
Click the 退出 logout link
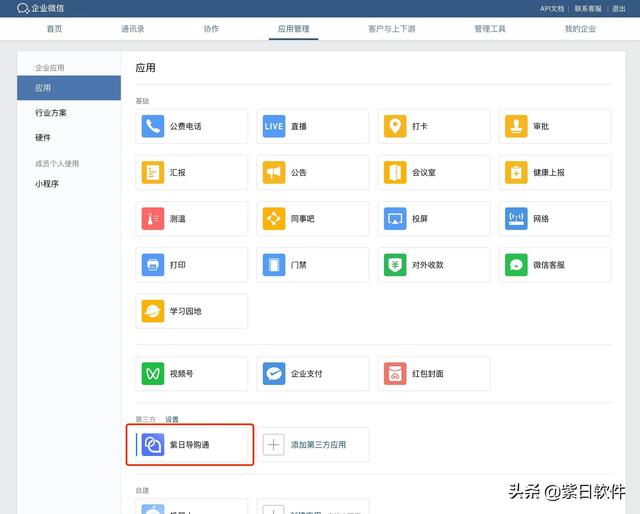pyautogui.click(x=619, y=9)
